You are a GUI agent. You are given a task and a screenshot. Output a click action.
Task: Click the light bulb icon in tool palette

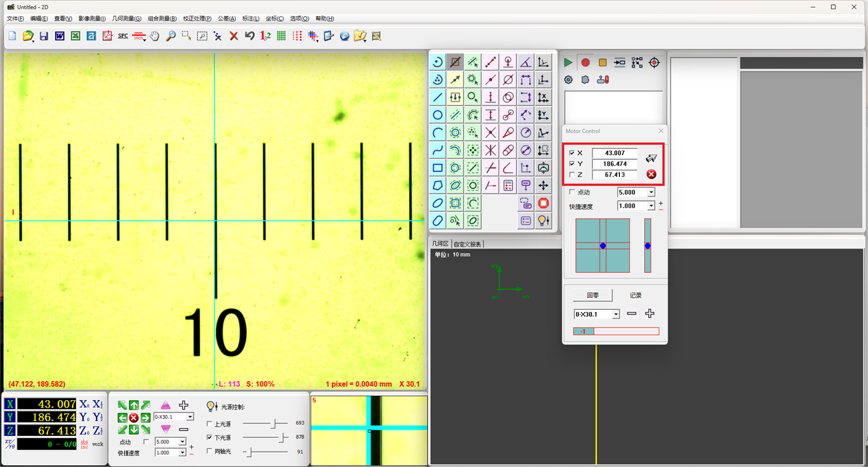[x=544, y=221]
